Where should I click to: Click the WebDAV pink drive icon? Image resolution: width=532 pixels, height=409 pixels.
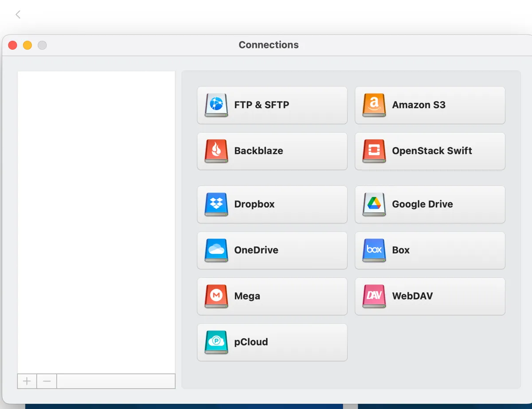click(x=374, y=296)
